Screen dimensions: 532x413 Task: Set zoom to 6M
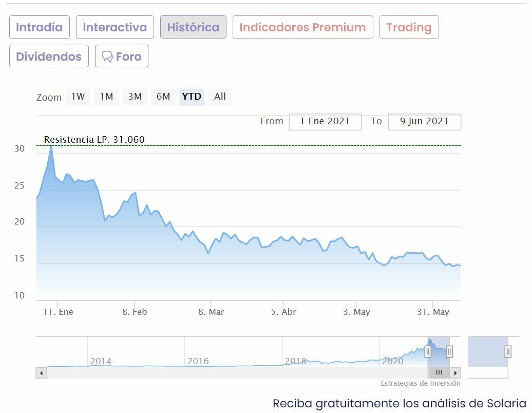[163, 97]
